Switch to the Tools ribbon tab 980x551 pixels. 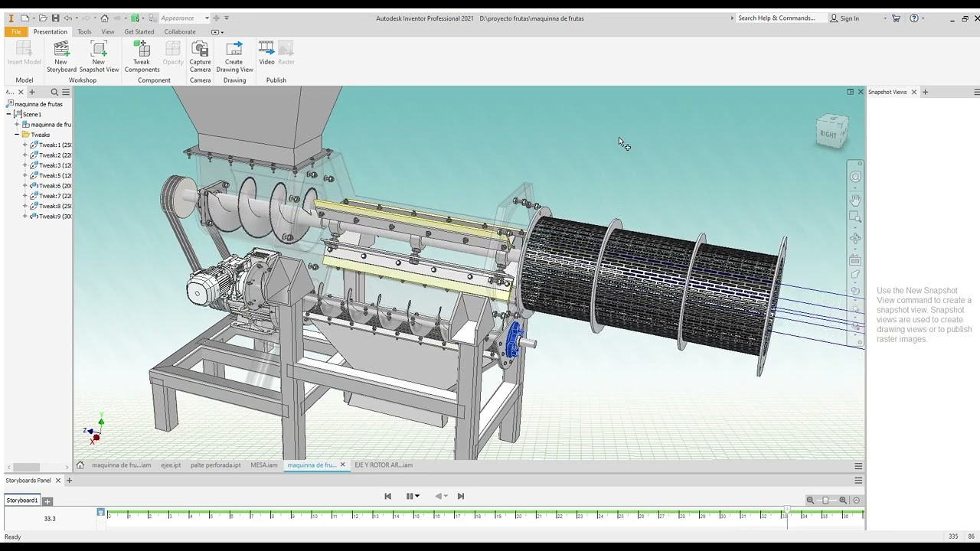coord(84,32)
